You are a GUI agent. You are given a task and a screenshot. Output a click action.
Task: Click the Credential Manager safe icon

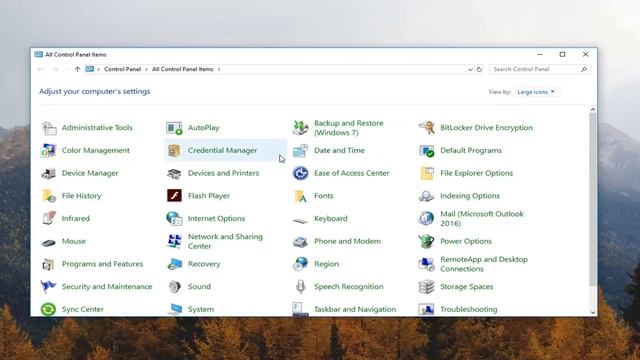[x=174, y=150]
